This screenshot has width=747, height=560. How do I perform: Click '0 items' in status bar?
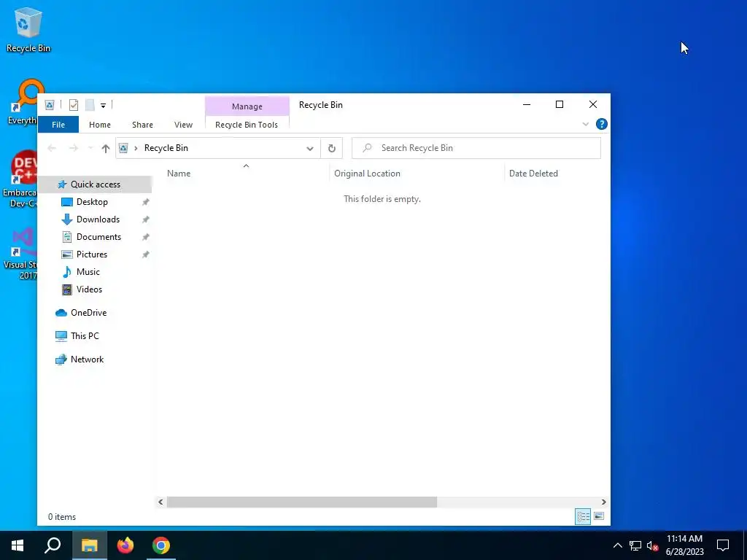[x=62, y=517]
